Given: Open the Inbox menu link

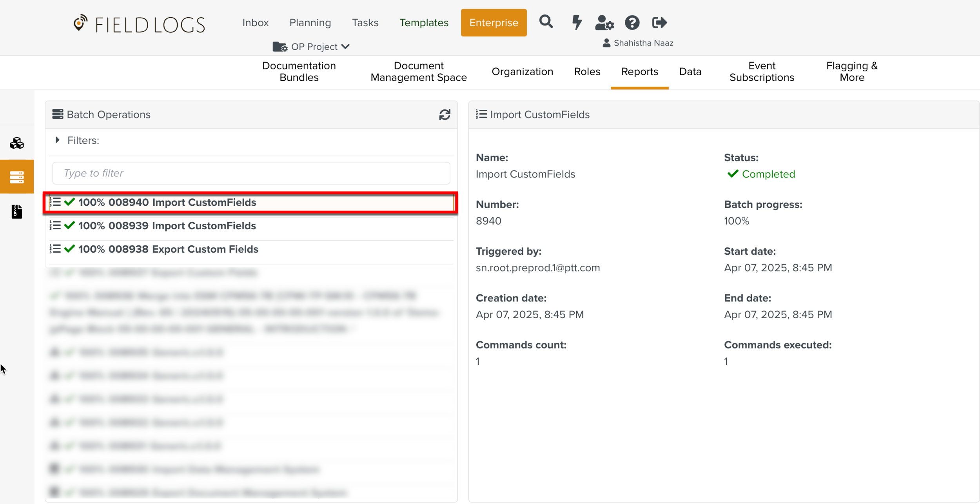Looking at the screenshot, I should tap(255, 23).
